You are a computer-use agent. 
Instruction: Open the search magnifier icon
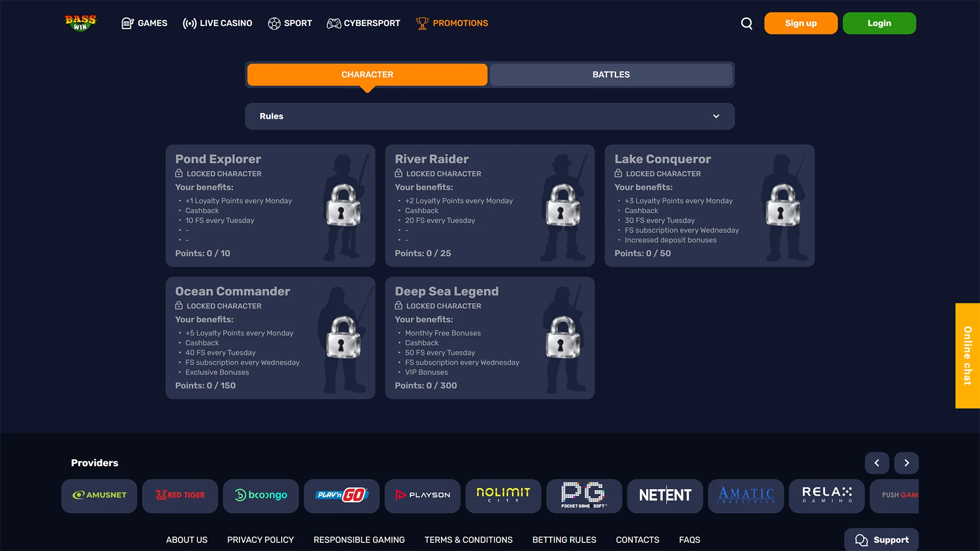[x=747, y=23]
